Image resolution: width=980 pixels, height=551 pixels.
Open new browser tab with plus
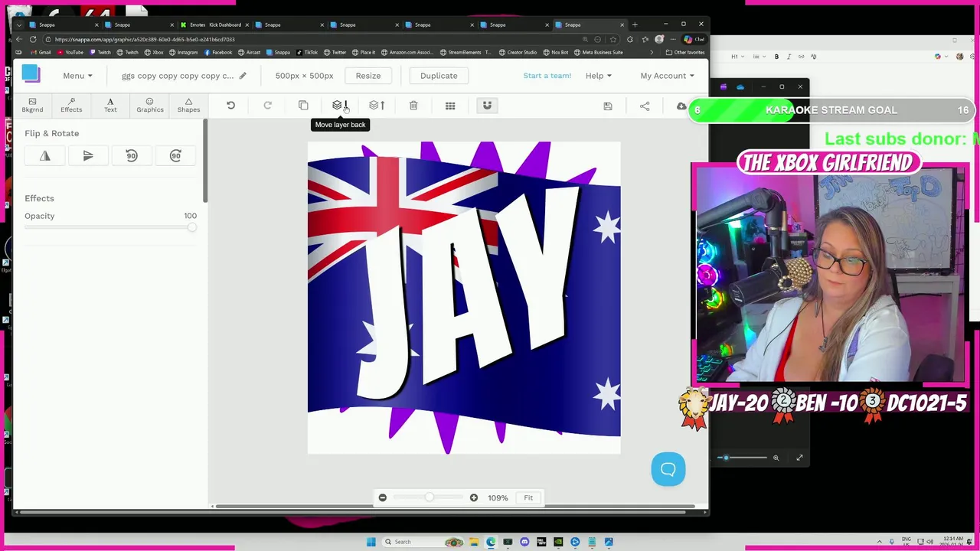[635, 24]
